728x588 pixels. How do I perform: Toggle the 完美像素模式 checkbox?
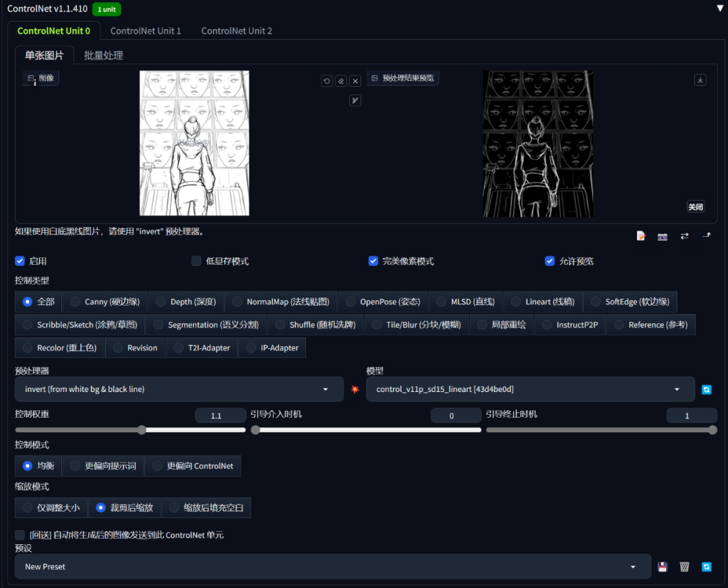[373, 261]
